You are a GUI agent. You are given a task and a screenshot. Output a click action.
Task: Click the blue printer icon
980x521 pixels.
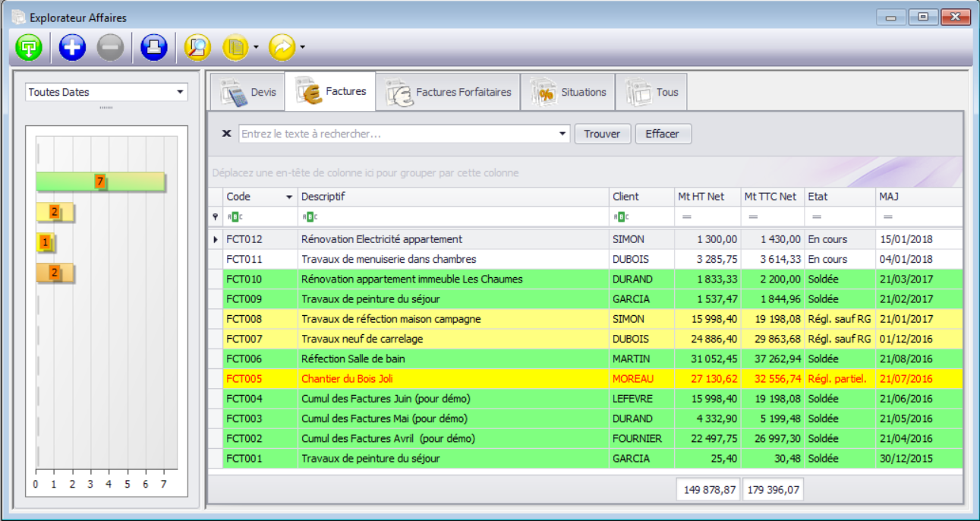154,48
